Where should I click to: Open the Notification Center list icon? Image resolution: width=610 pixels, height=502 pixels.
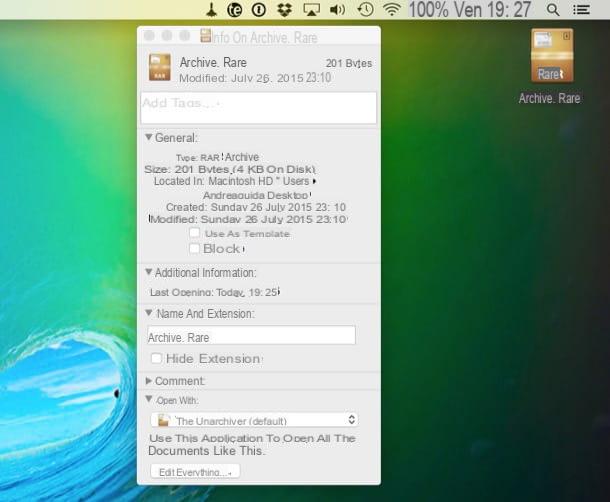581,10
